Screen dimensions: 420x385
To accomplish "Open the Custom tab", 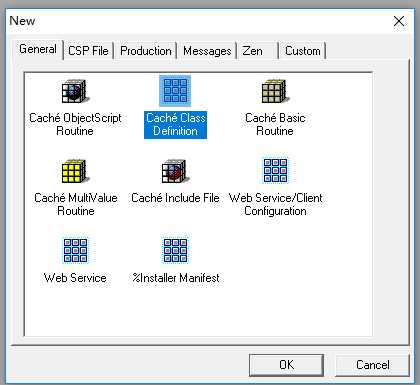I will 303,51.
